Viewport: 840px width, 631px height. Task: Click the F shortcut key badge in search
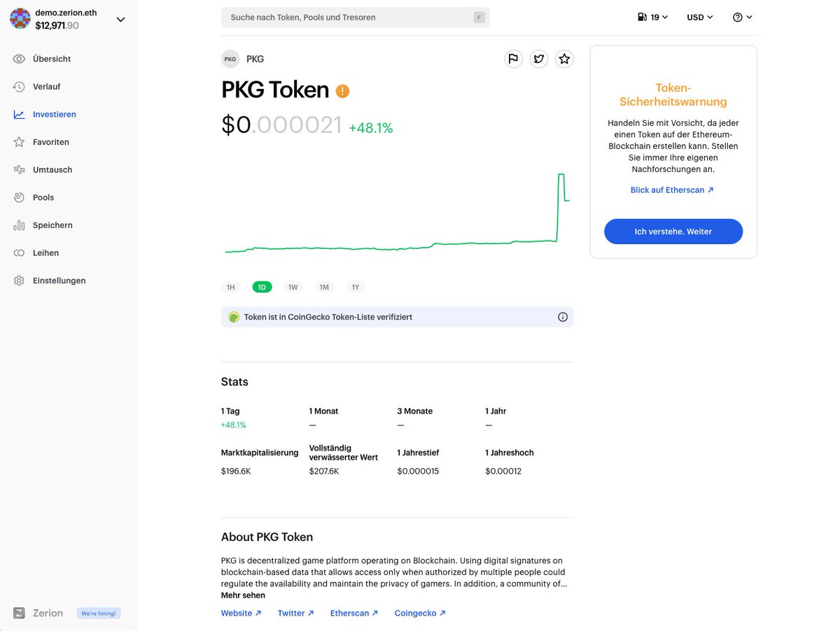coord(479,17)
